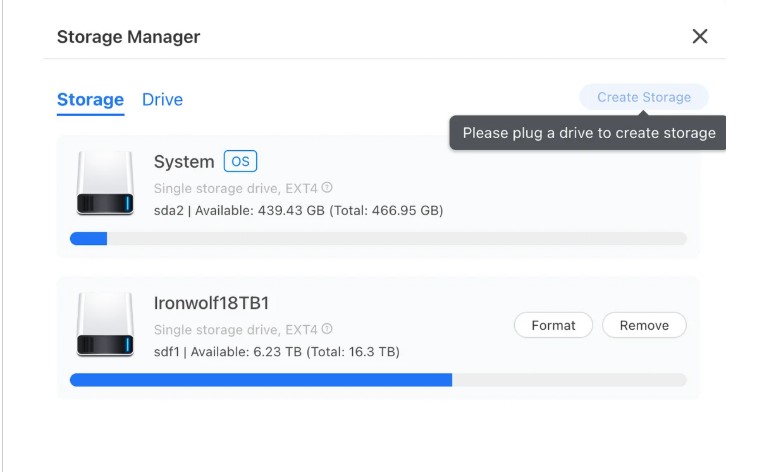Click the System storage usage bar

[378, 239]
